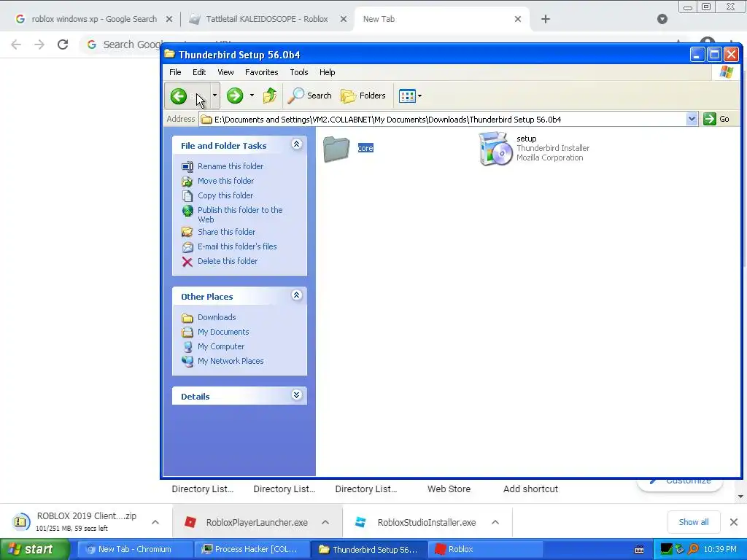747x560 pixels.
Task: Click Publish this folder to the Web
Action: [240, 215]
